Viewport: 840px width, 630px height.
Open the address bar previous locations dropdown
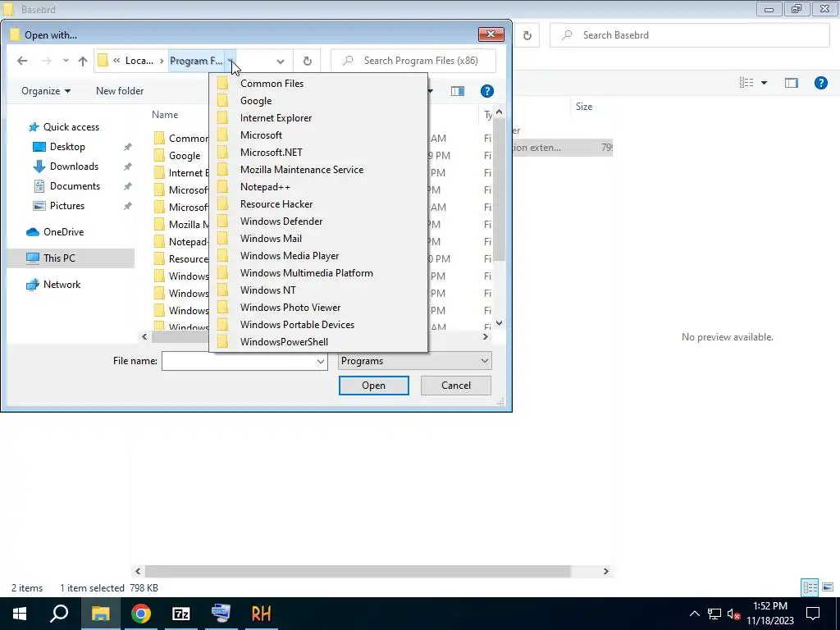click(x=281, y=61)
